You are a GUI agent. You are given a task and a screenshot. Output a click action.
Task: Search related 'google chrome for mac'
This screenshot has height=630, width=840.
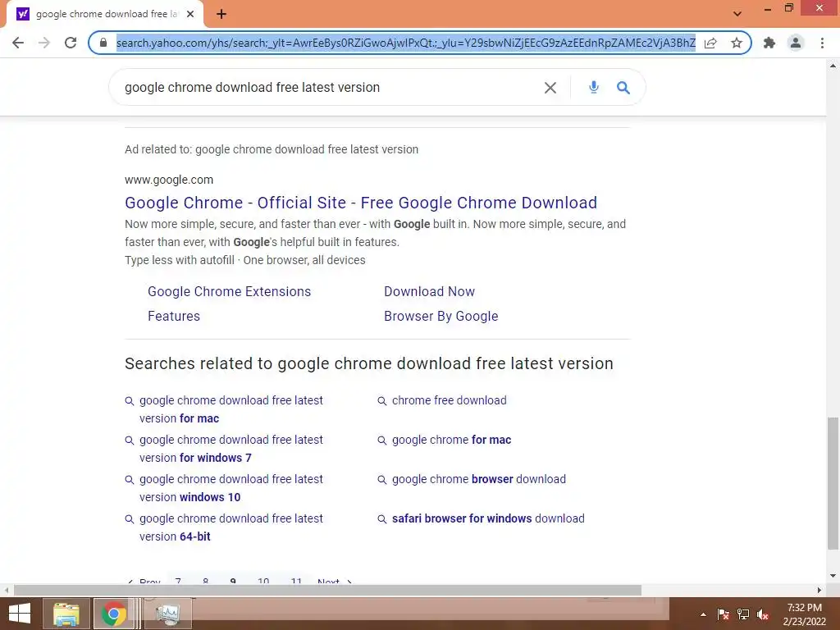pyautogui.click(x=452, y=440)
